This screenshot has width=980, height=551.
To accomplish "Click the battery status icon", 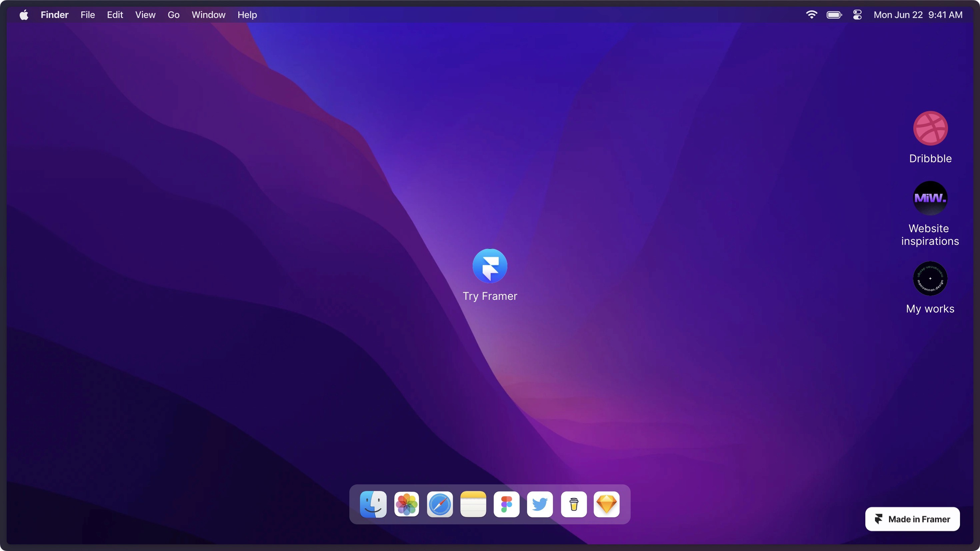I will (834, 15).
